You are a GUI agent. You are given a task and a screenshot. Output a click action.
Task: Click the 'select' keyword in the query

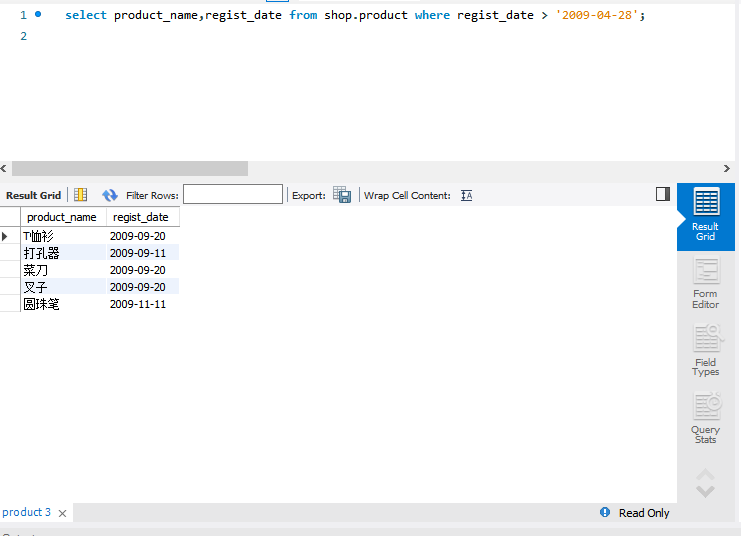[x=86, y=15]
